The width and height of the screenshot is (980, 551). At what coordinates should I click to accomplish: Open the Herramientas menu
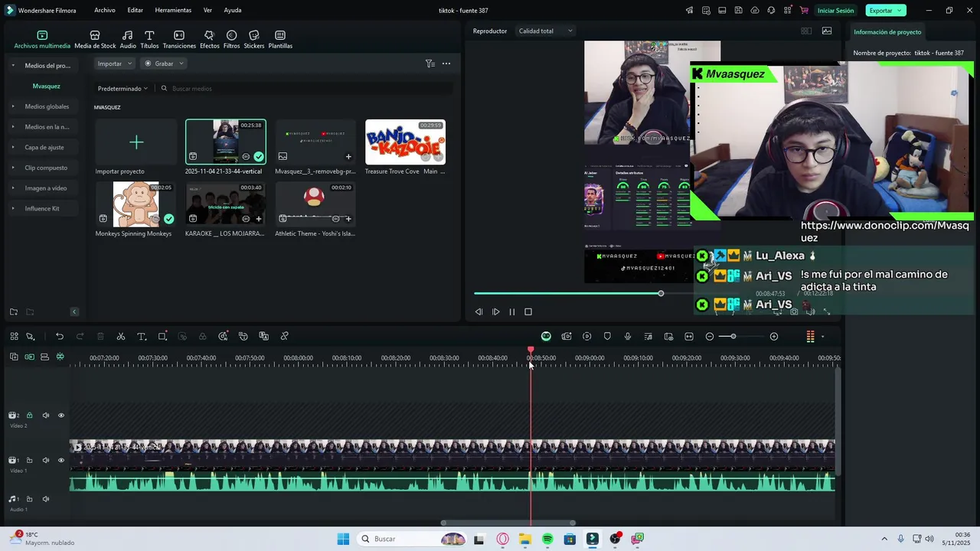173,10
